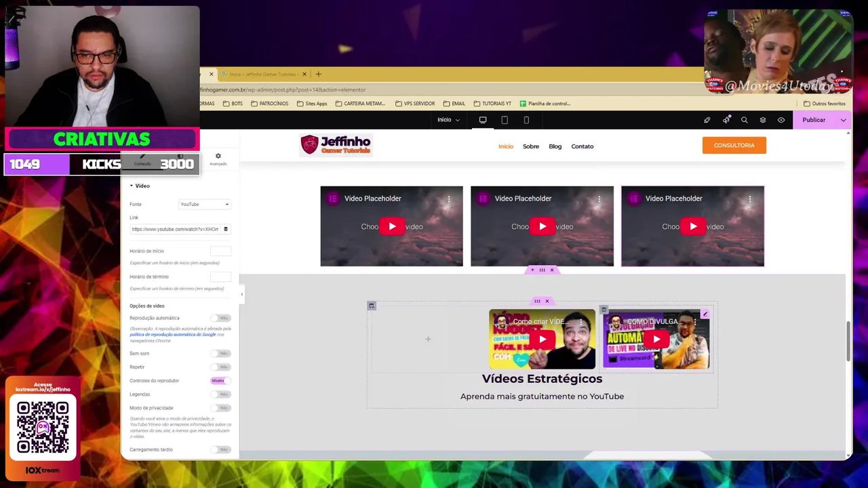Open the structure layers icon
The width and height of the screenshot is (868, 488).
[763, 120]
